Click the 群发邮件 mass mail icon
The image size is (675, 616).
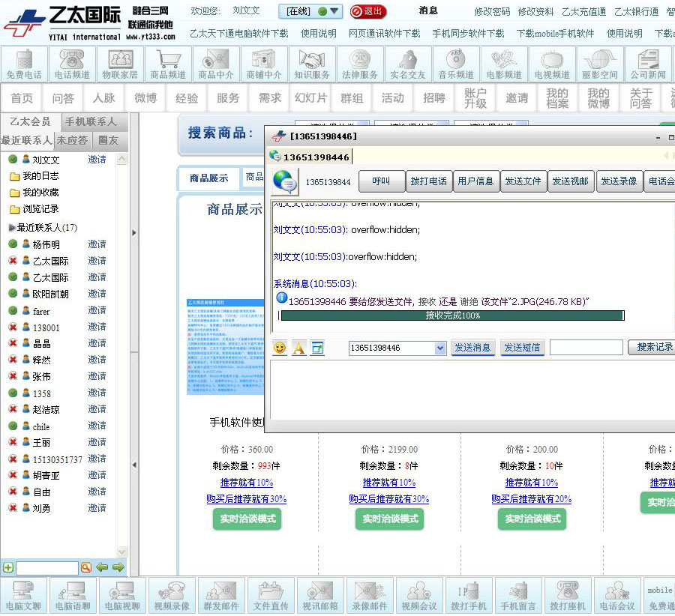(222, 595)
